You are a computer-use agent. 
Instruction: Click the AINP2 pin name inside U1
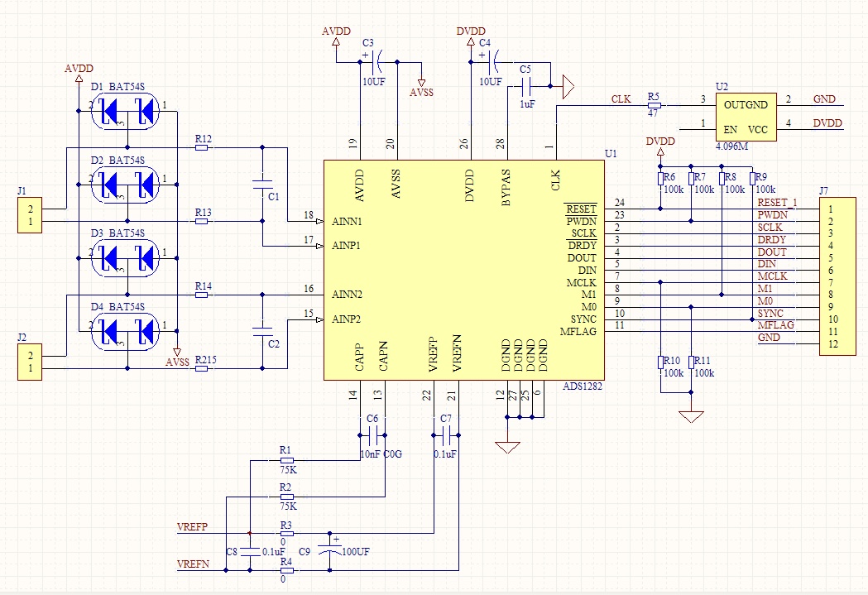pyautogui.click(x=346, y=319)
